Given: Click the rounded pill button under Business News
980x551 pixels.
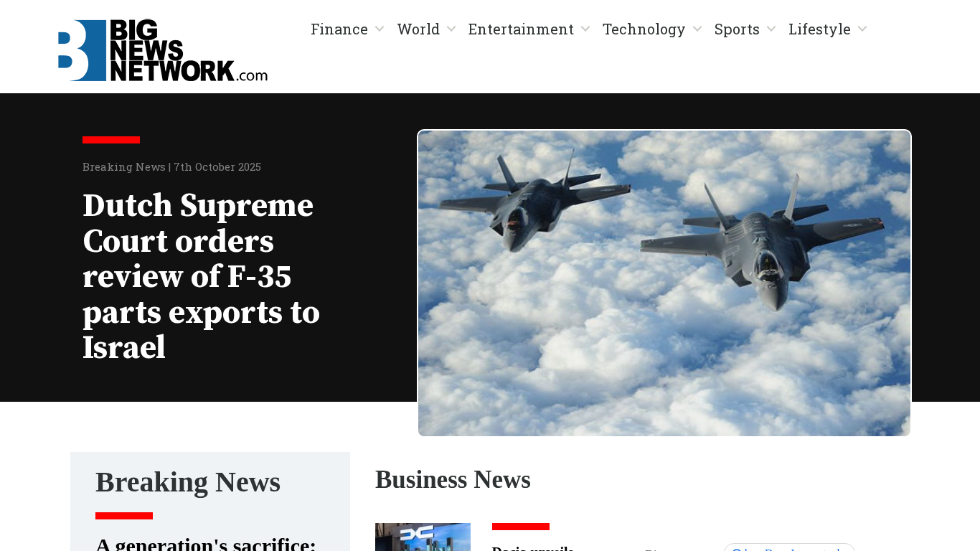Looking at the screenshot, I should (789, 547).
